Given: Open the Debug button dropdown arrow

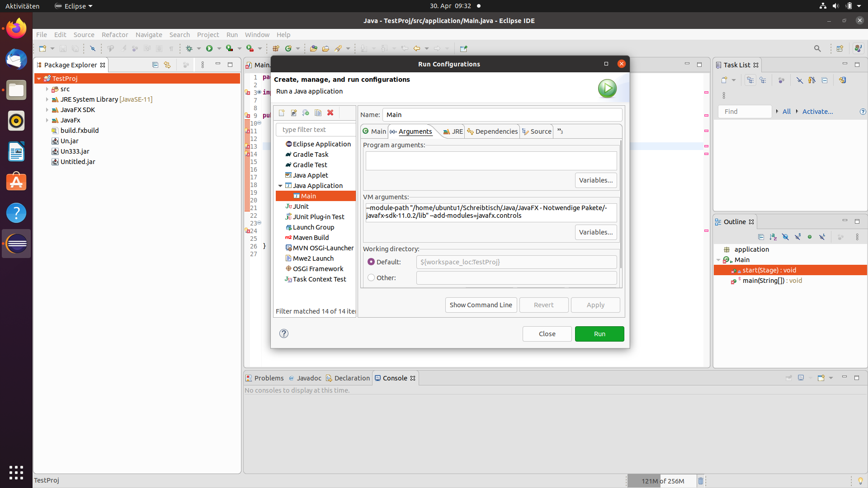Looking at the screenshot, I should pyautogui.click(x=199, y=48).
